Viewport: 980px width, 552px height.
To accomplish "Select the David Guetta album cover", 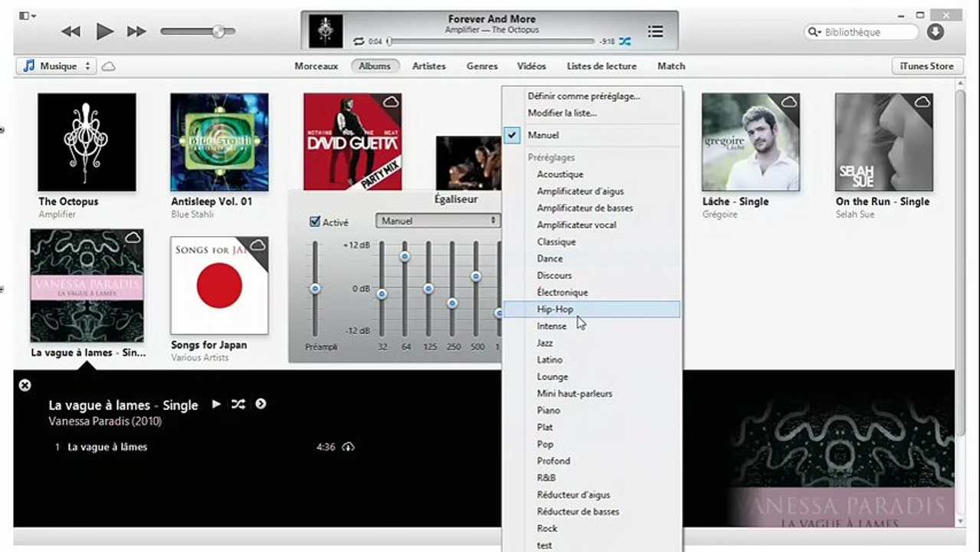I will (x=352, y=142).
